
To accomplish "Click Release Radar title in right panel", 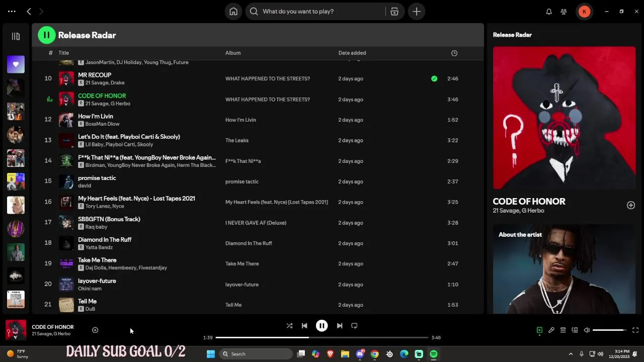I will (512, 35).
